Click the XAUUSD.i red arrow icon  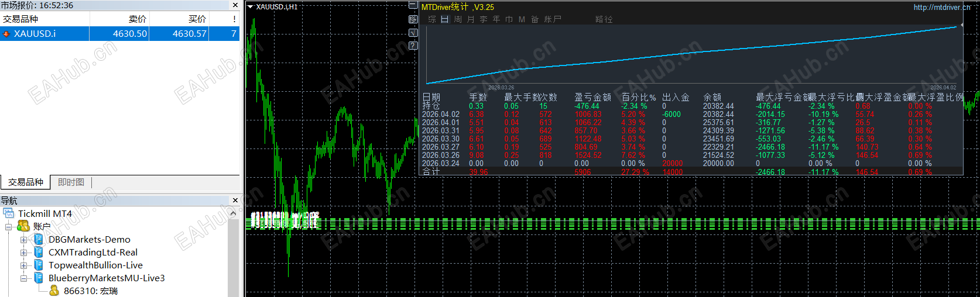(x=6, y=34)
